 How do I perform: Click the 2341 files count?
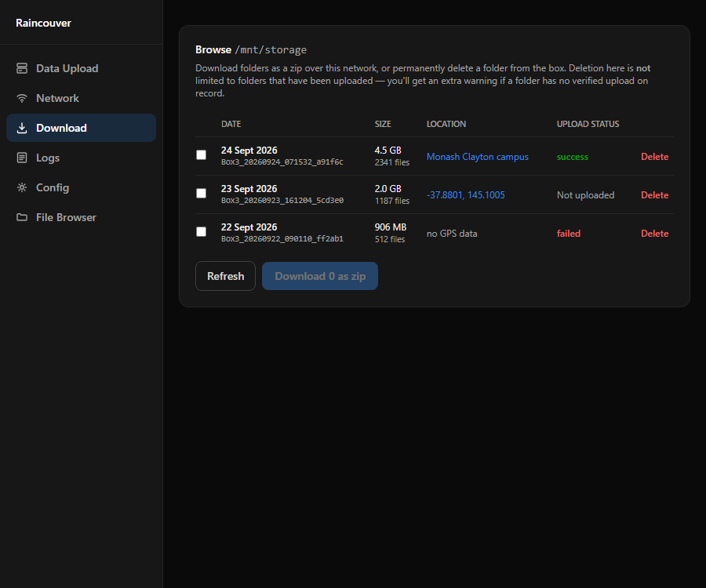391,162
